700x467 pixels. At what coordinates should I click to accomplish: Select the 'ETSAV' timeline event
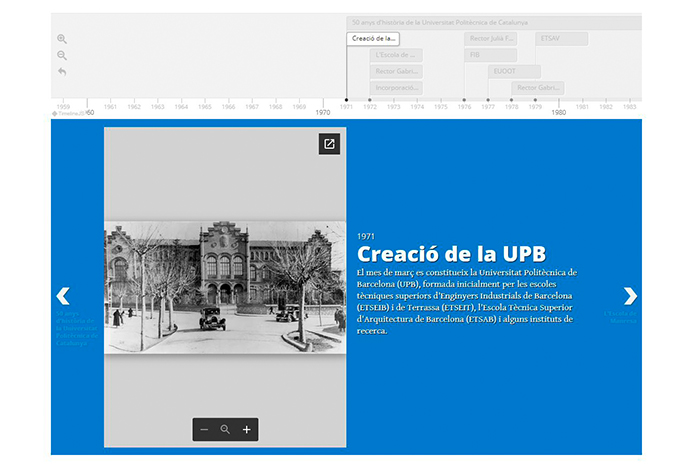pos(560,39)
